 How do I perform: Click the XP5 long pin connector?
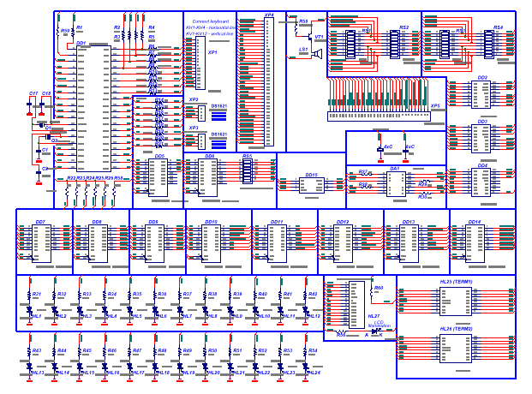click(x=377, y=112)
